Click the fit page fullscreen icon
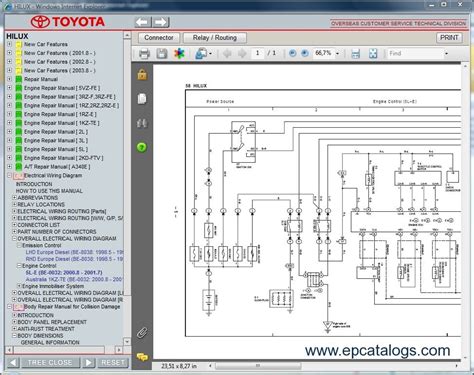 pos(373,53)
